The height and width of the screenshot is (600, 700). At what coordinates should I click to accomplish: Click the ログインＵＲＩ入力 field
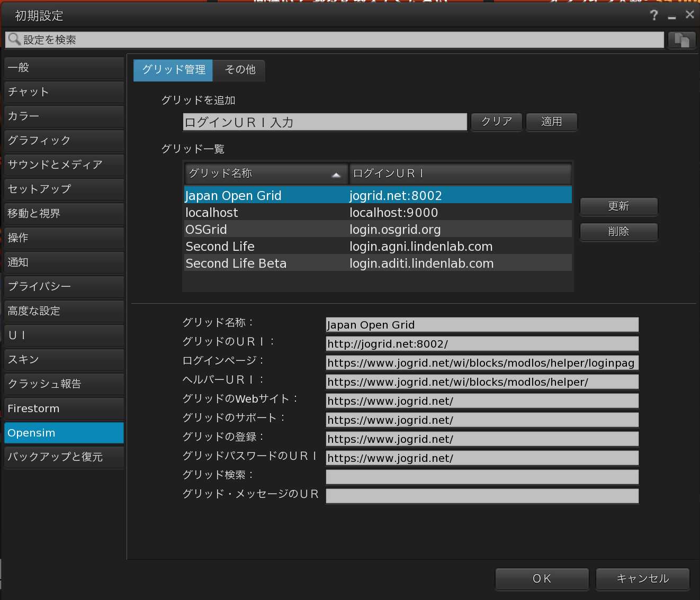pos(325,122)
